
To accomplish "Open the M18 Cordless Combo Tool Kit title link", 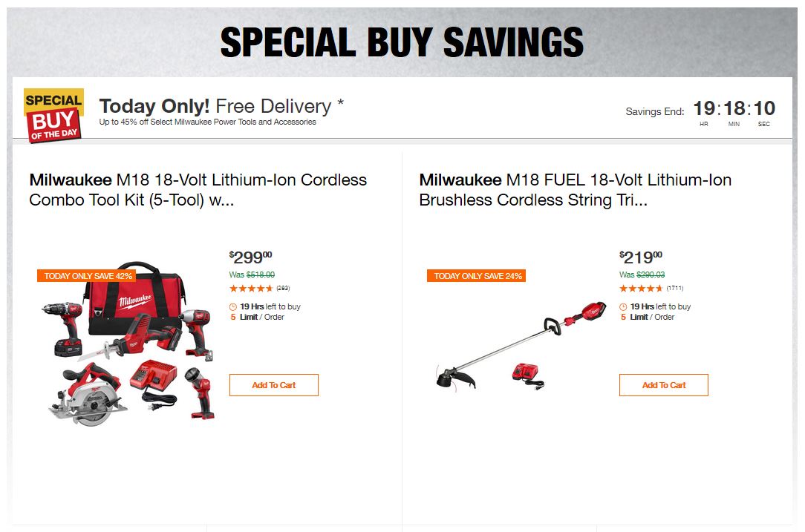I will (x=198, y=190).
